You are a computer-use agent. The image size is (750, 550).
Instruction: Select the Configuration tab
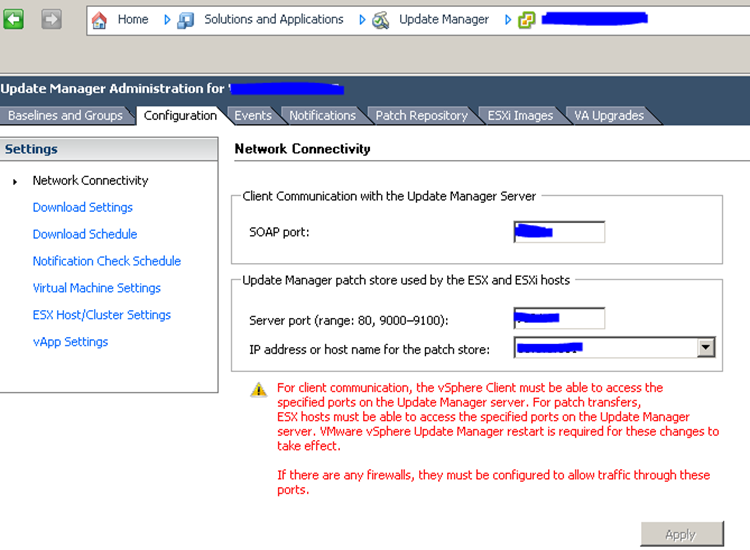click(180, 116)
